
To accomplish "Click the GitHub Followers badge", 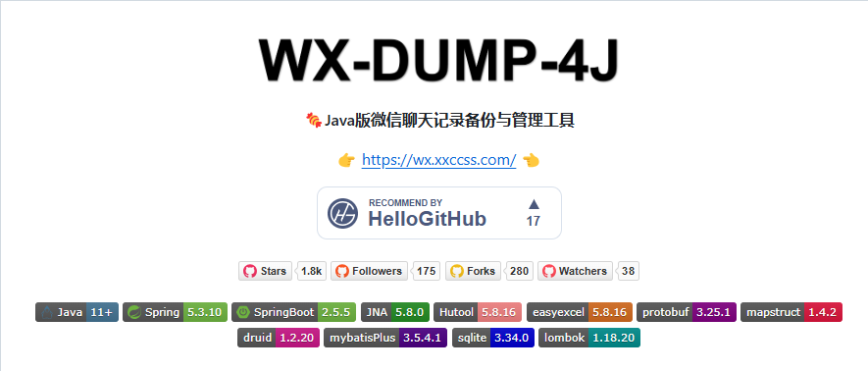I will [369, 271].
